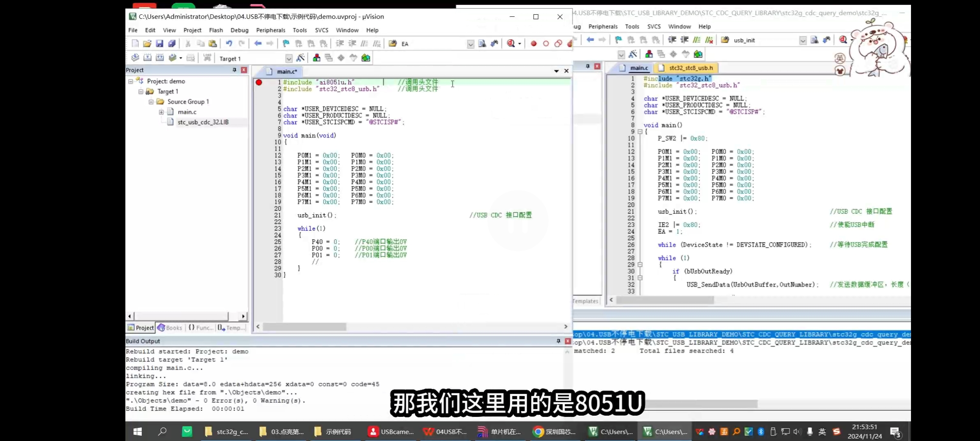The height and width of the screenshot is (441, 980).
Task: Click the find text field showing EA
Action: [433, 44]
